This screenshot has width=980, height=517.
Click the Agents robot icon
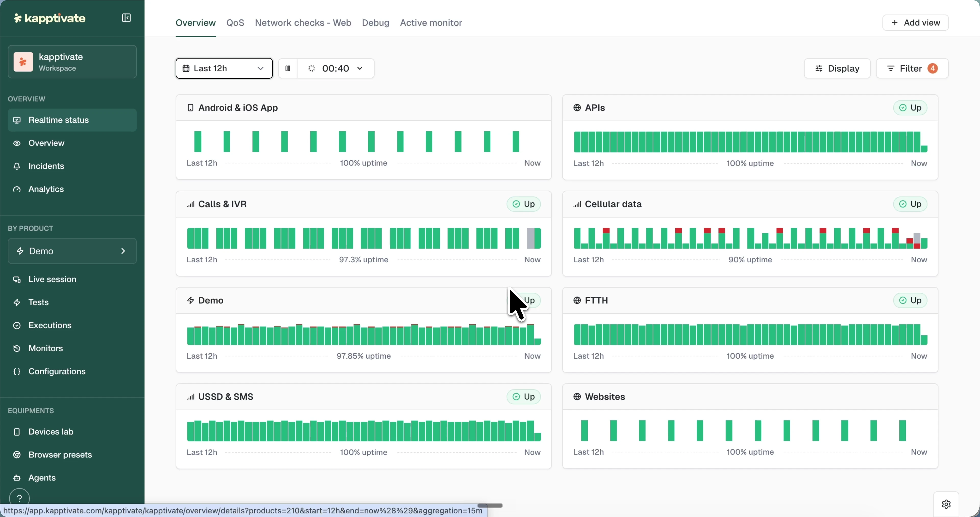click(17, 478)
